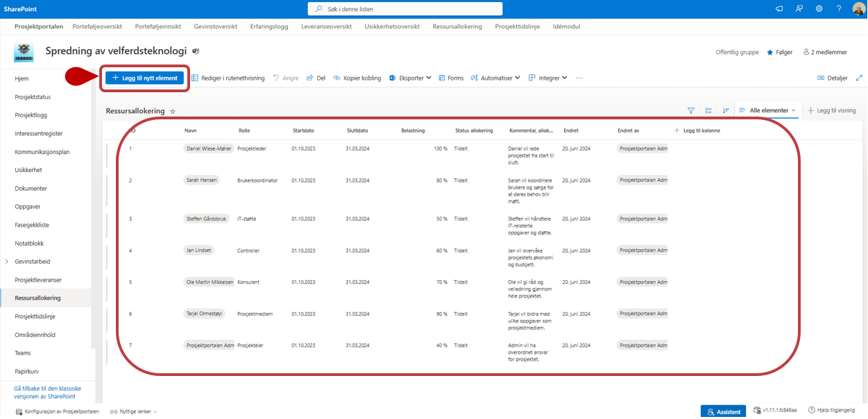Expand the Gevinstarbeid navigation item
Viewport: 868px width, 419px height.
coord(7,262)
